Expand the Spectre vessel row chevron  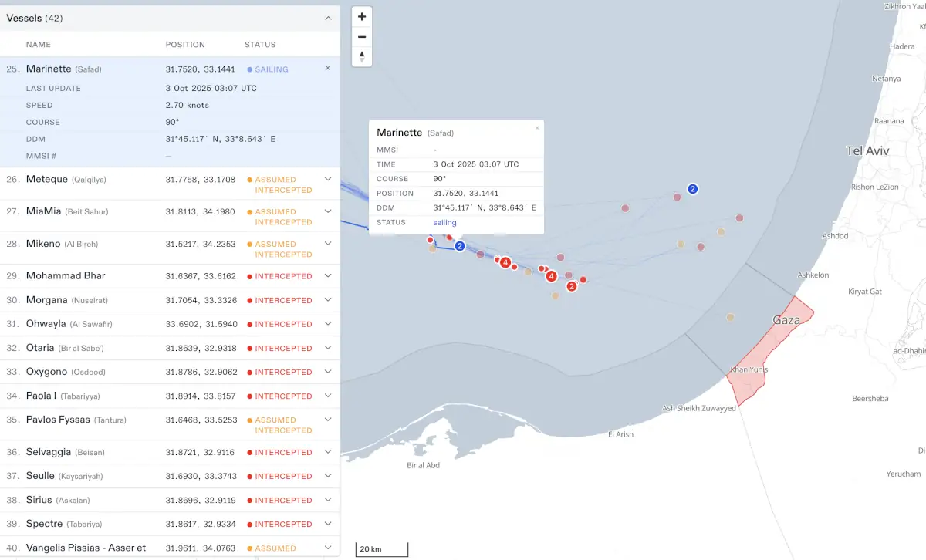coord(327,524)
